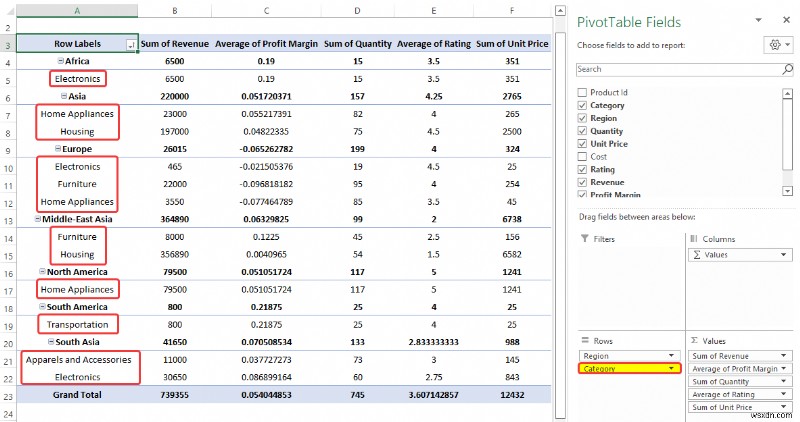Image resolution: width=800 pixels, height=422 pixels.
Task: Collapse the South Asia group
Action: point(51,342)
